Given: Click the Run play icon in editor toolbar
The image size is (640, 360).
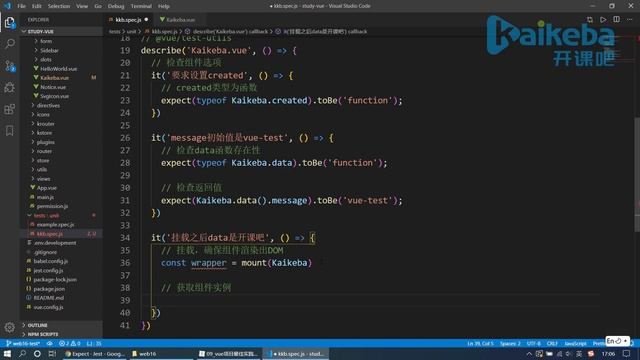Looking at the screenshot, I should (x=603, y=20).
